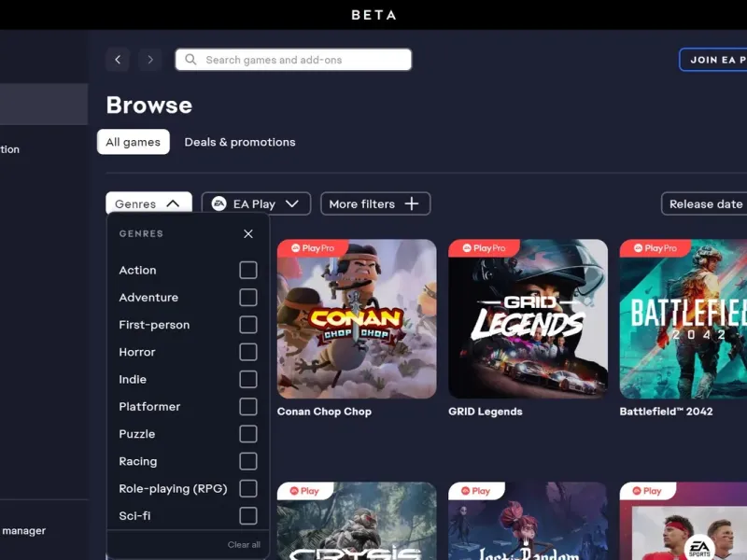Click the Join EA Play button
Viewport: 747px width, 560px height.
(713, 60)
